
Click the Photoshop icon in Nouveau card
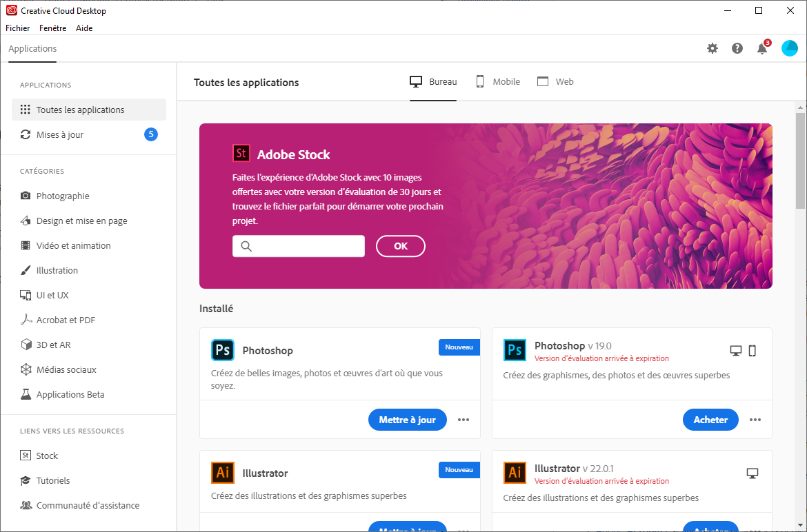point(223,350)
